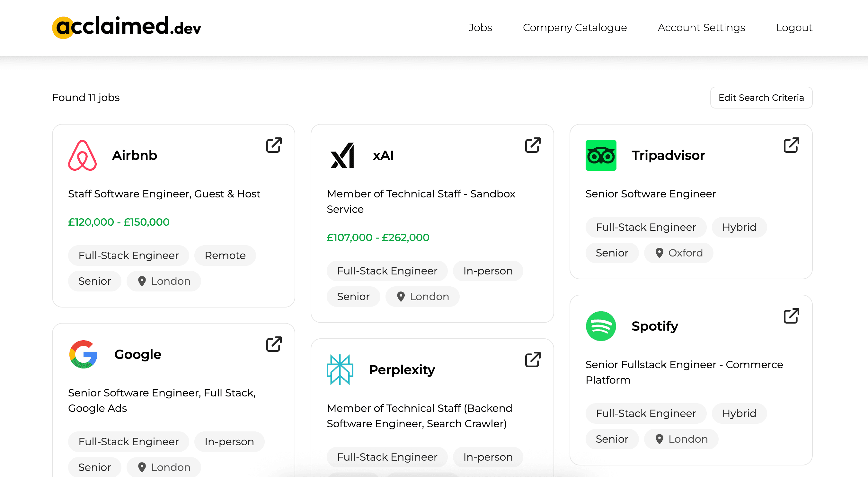Open Google company name link
868x477 pixels.
click(138, 354)
